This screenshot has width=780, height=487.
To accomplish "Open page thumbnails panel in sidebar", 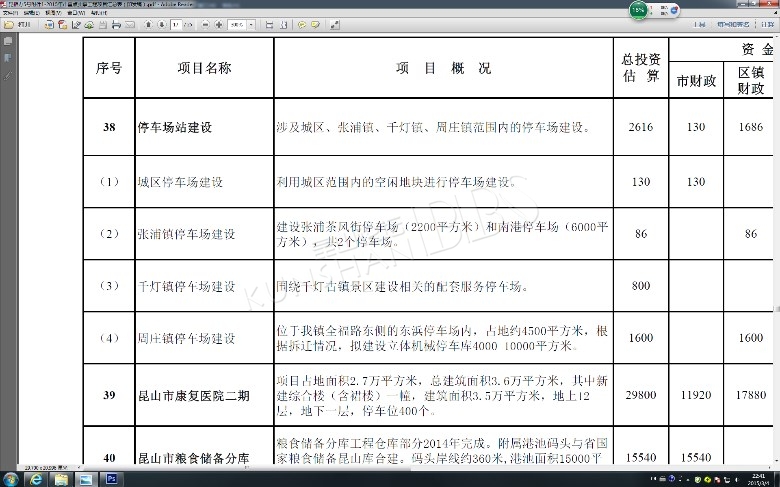I will point(8,42).
